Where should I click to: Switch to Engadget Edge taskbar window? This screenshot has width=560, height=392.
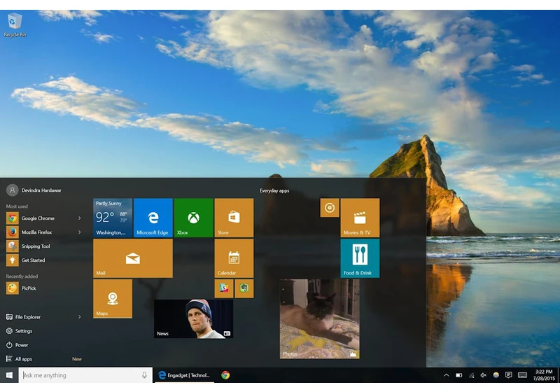pos(184,375)
